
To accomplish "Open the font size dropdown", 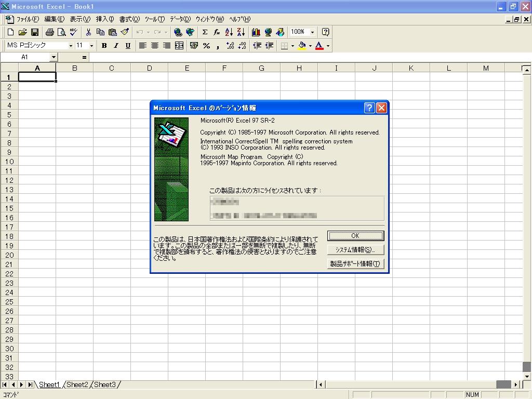I will click(x=91, y=46).
